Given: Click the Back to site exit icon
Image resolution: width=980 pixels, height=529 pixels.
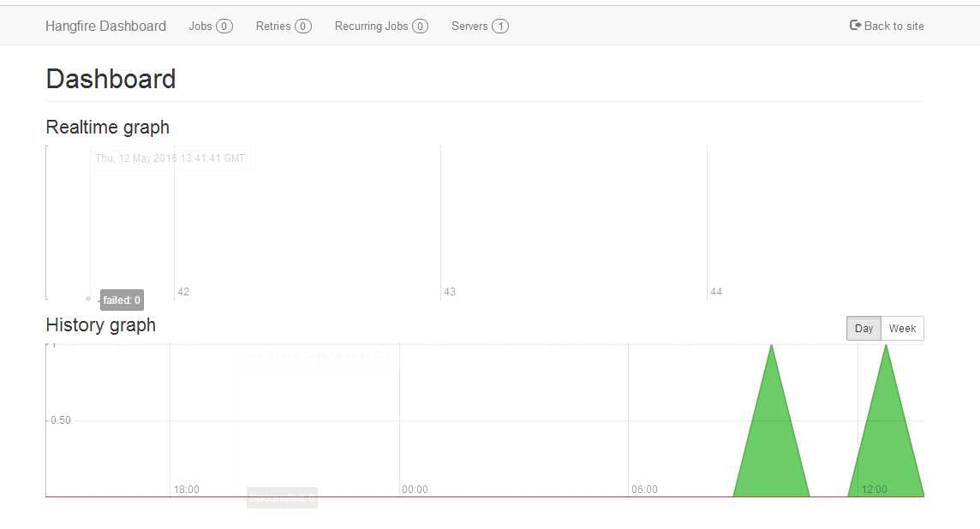Looking at the screenshot, I should 855,25.
